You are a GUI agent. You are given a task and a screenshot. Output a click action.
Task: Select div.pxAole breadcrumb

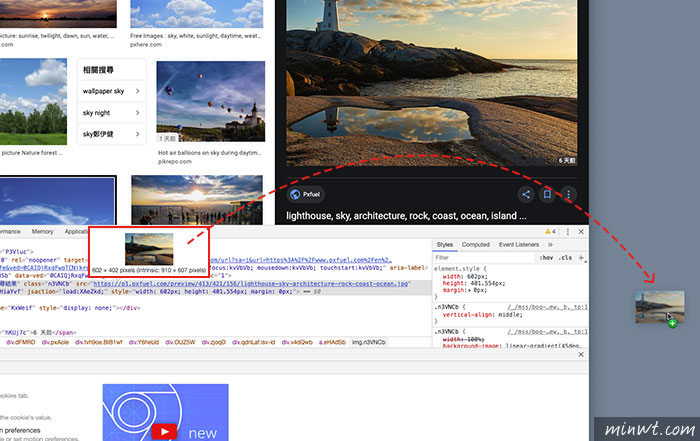coord(55,342)
